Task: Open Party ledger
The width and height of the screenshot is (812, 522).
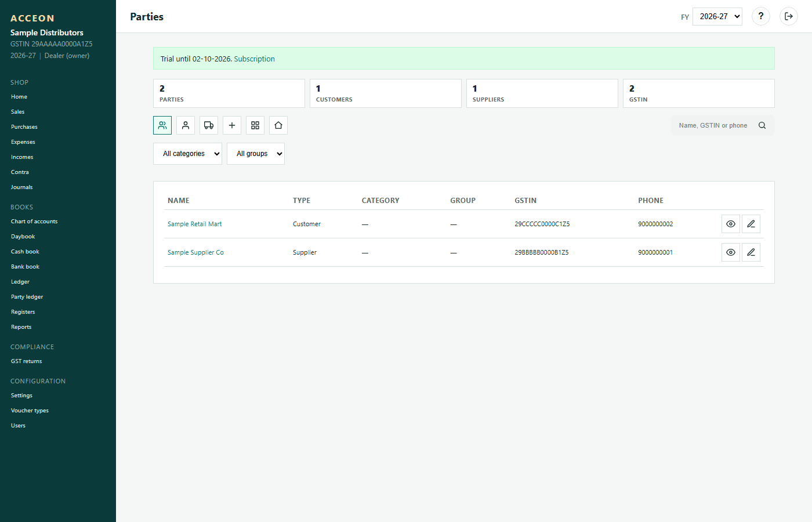Action: point(27,297)
